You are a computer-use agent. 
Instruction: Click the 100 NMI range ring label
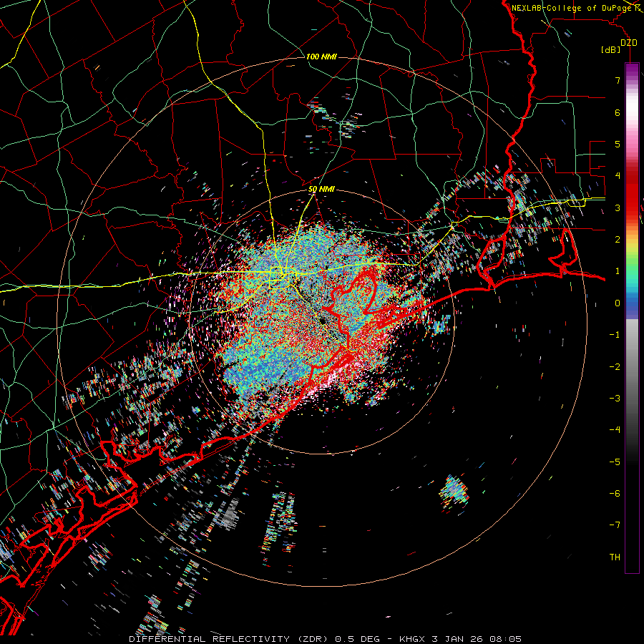[321, 57]
